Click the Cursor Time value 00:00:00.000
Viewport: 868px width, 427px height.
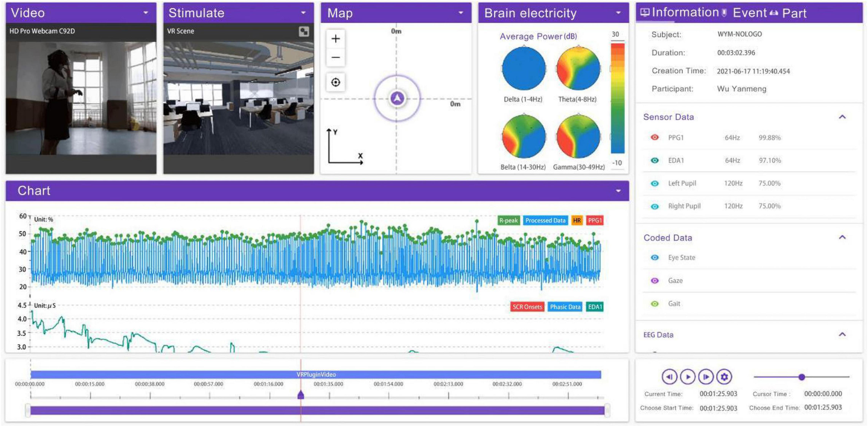(823, 394)
